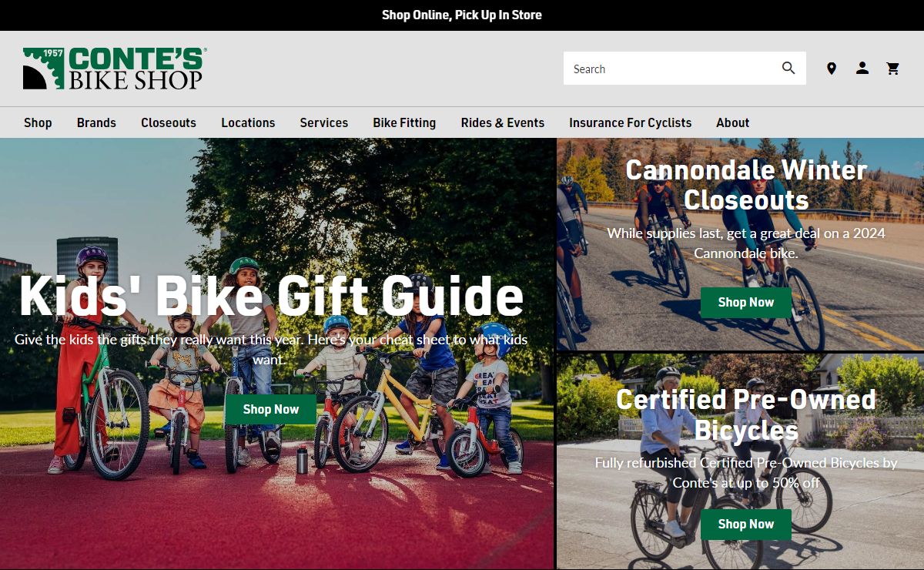Viewport: 924px width, 570px height.
Task: Shop Now for Cannondale Winter Closeouts
Action: pos(746,303)
